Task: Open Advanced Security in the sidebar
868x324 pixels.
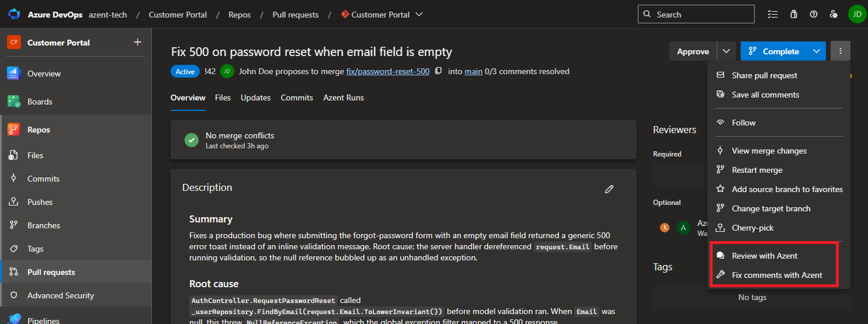Action: [x=76, y=295]
